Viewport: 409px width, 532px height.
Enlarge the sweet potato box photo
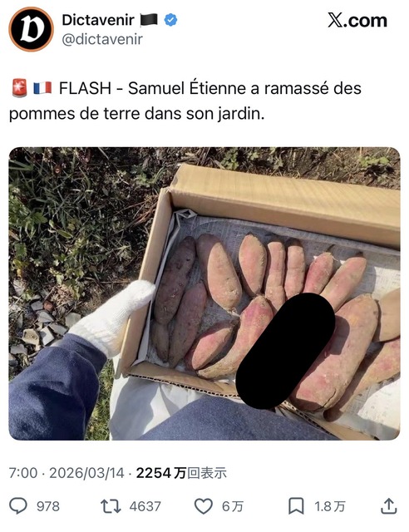(204, 293)
